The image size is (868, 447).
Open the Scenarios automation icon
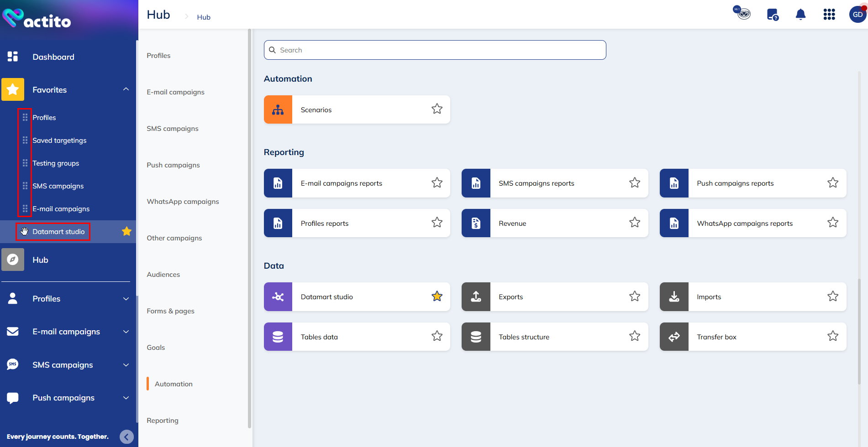278,109
